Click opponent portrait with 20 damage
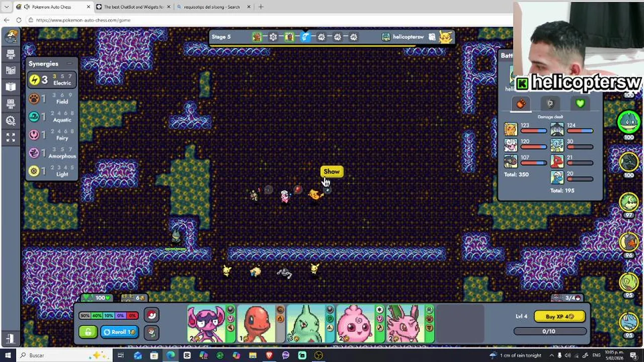The image size is (644, 362). click(556, 177)
